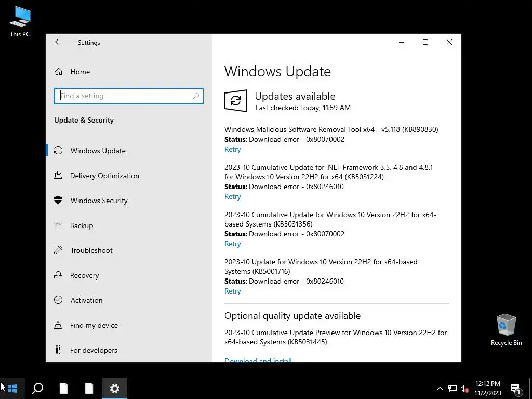Retry the KB5001716 update download
Screen dimensions: 532x399
[x=232, y=291]
